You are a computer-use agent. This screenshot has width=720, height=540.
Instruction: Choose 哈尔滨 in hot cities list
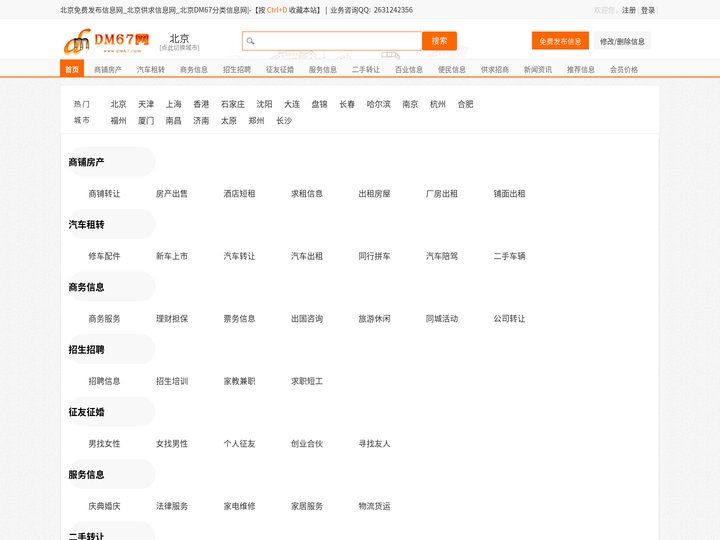379,104
